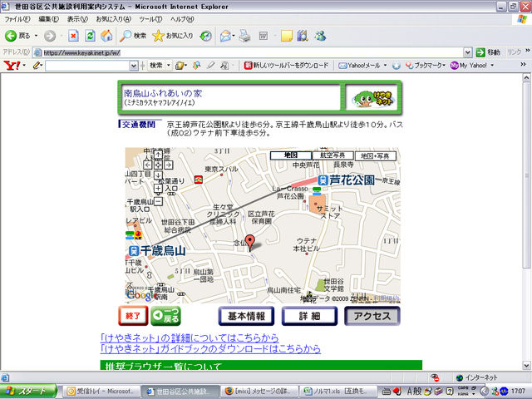Go to the IE Home page
Image resolution: width=532 pixels, height=399 pixels.
pos(106,36)
